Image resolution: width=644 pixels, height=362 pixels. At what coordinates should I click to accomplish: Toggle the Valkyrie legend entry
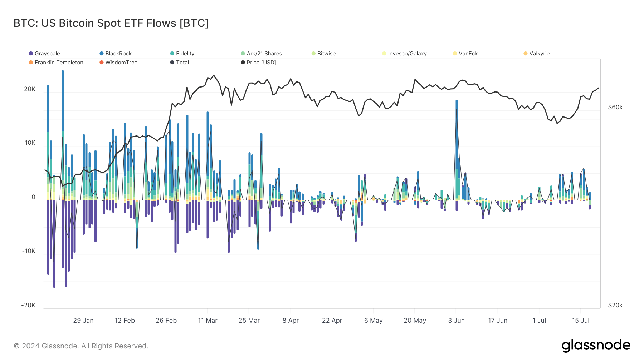pos(536,54)
